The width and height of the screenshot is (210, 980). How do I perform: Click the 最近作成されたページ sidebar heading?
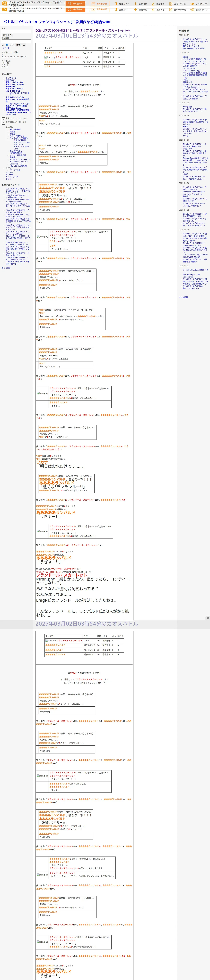point(10,185)
